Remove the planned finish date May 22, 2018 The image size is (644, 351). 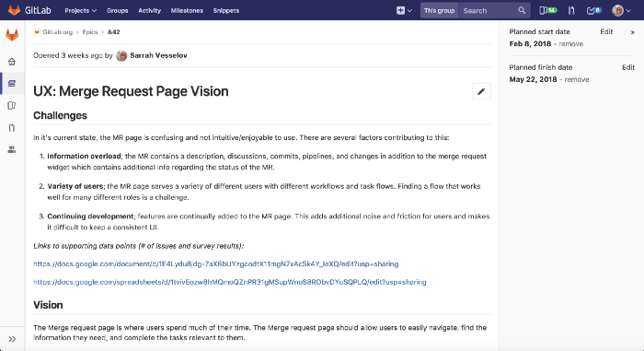577,80
